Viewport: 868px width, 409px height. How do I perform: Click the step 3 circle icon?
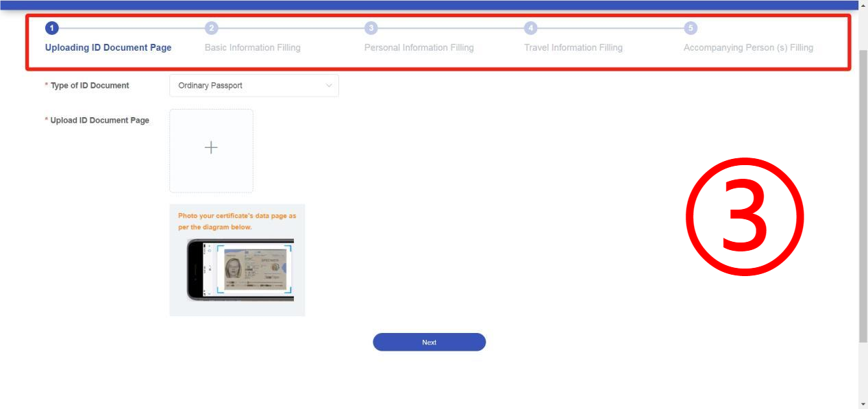[x=371, y=28]
